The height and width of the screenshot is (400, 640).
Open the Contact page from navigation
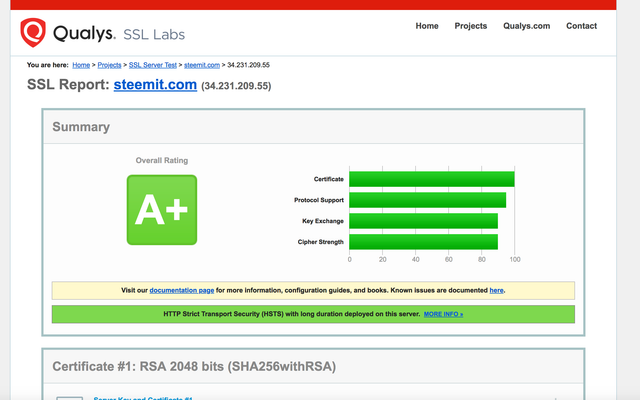point(581,26)
